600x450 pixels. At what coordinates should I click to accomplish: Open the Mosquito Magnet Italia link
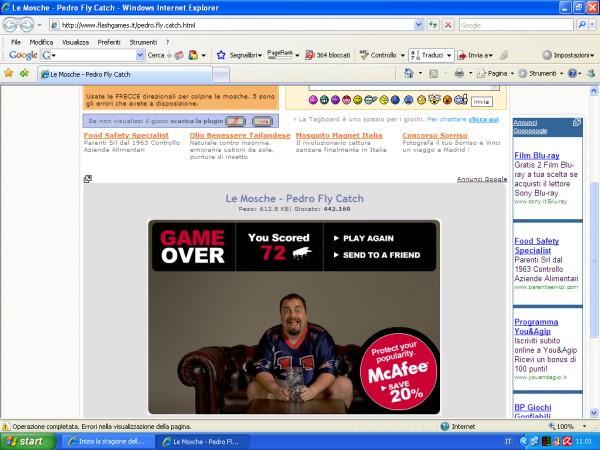point(339,135)
